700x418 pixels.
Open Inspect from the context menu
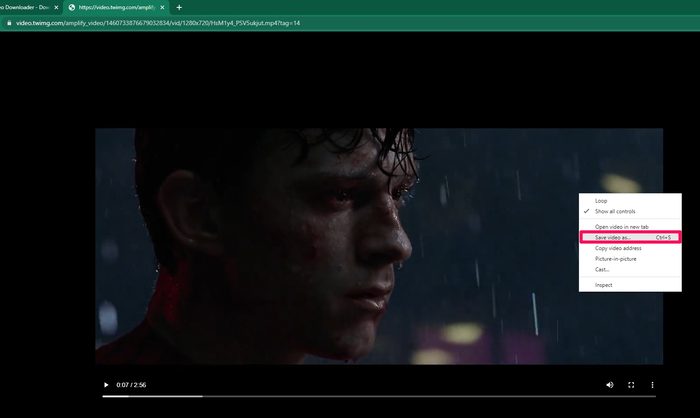[x=630, y=285]
